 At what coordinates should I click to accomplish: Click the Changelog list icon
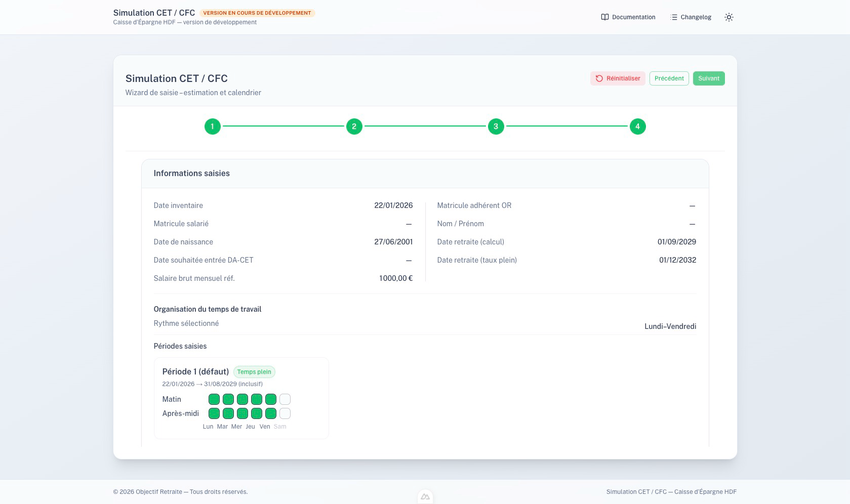click(673, 17)
